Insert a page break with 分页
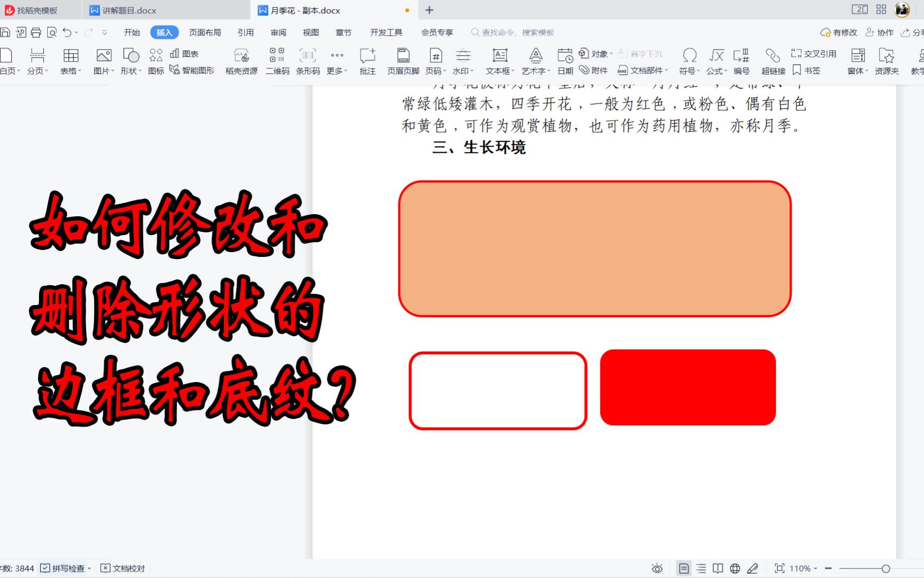This screenshot has height=578, width=924. coord(37,61)
